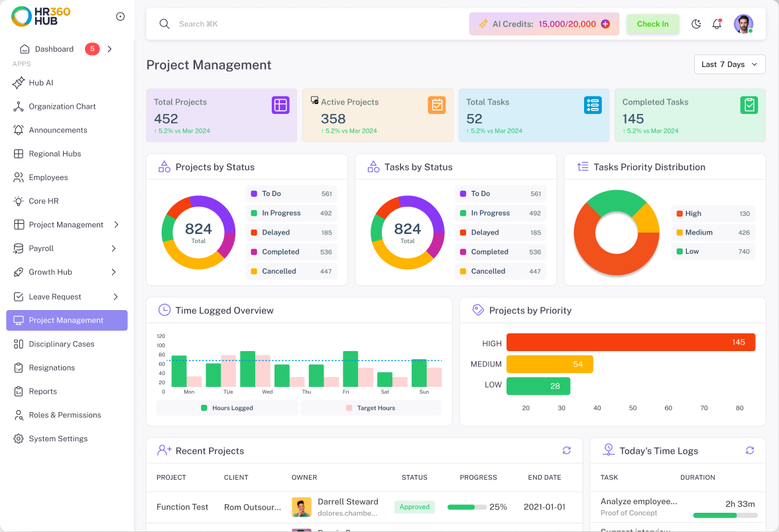
Task: Open the Function Test project row
Action: click(364, 507)
